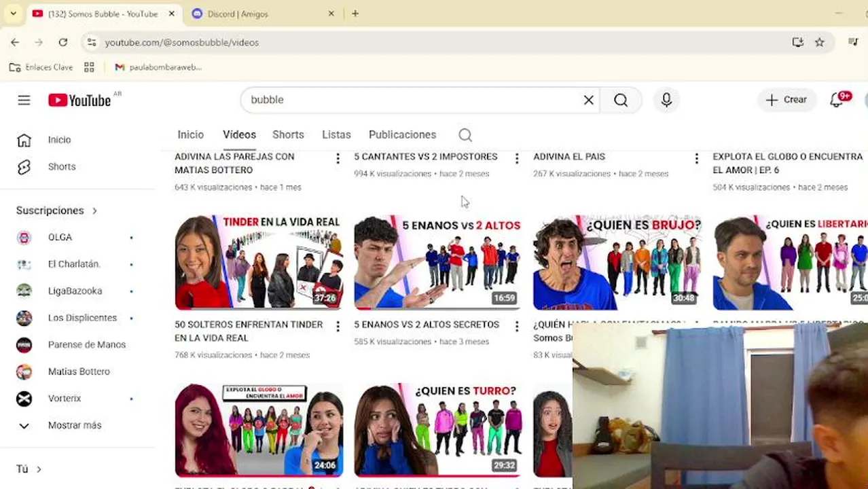Open the bookmarks apps grid icon
868x489 pixels.
[x=89, y=67]
